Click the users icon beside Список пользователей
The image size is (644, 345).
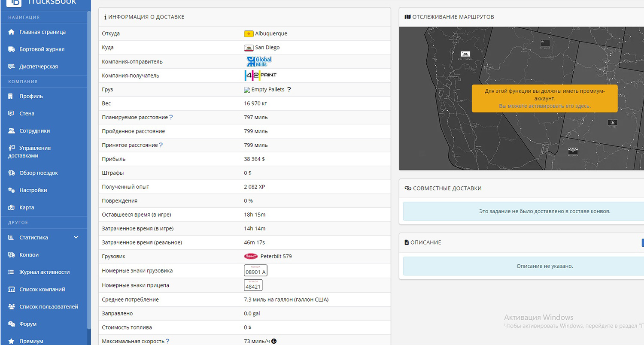[12, 307]
